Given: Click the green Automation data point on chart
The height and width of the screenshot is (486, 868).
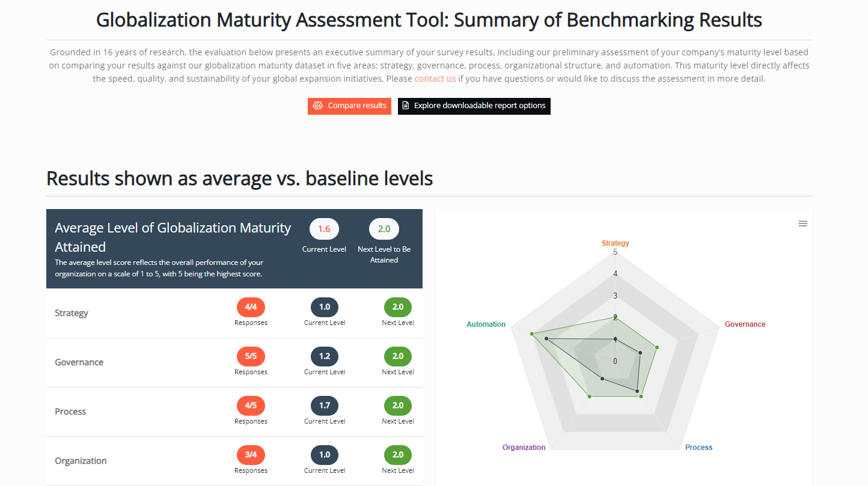Looking at the screenshot, I should coord(532,333).
